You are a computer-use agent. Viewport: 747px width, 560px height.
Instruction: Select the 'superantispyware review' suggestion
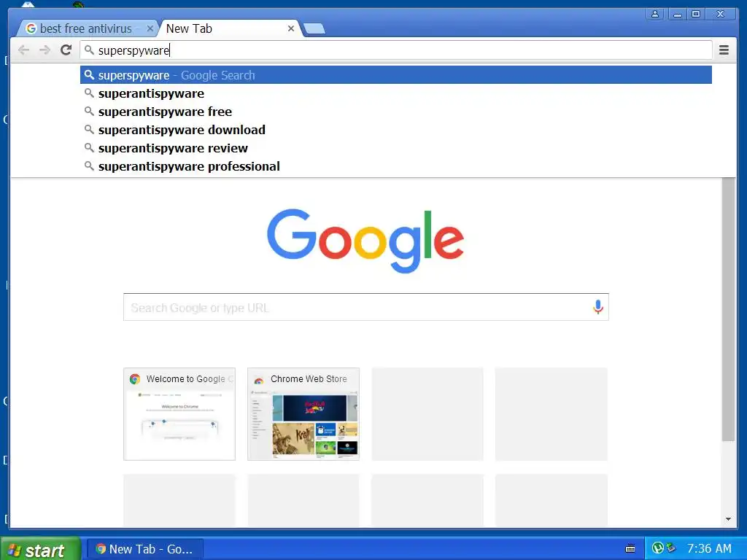tap(396, 148)
